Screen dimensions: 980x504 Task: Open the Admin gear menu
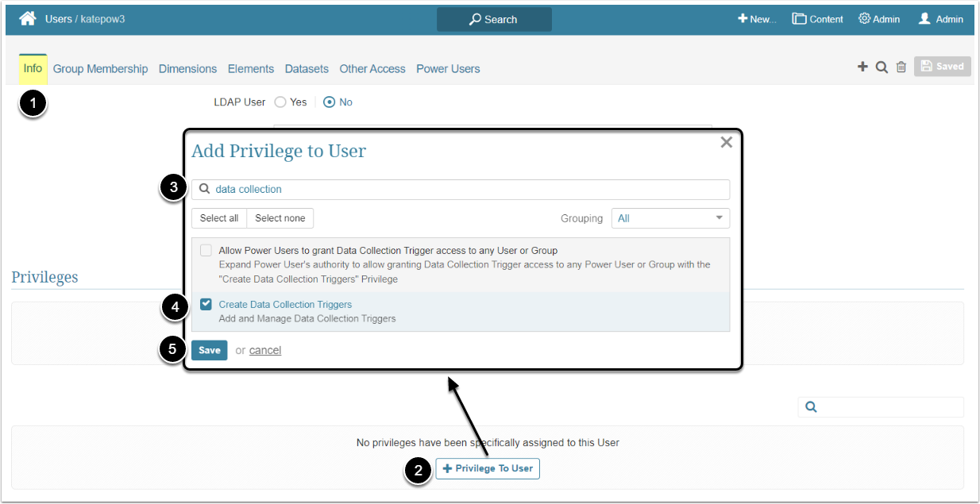pyautogui.click(x=879, y=19)
